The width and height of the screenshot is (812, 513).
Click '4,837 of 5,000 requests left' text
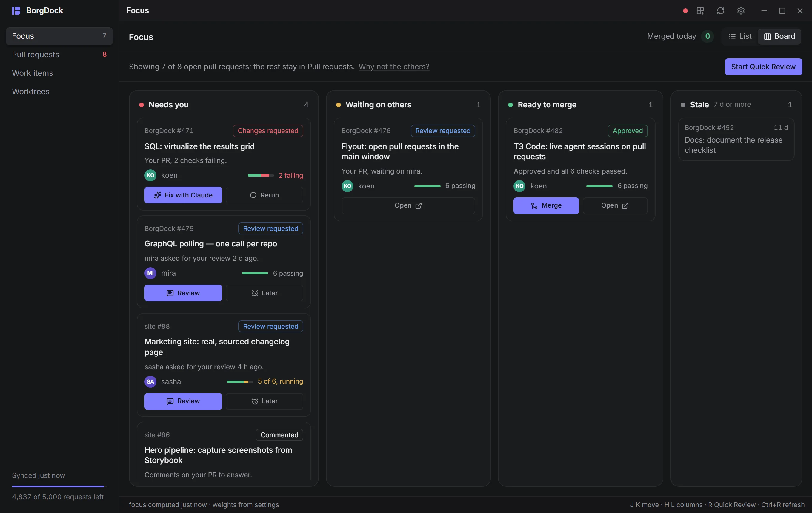(58, 497)
